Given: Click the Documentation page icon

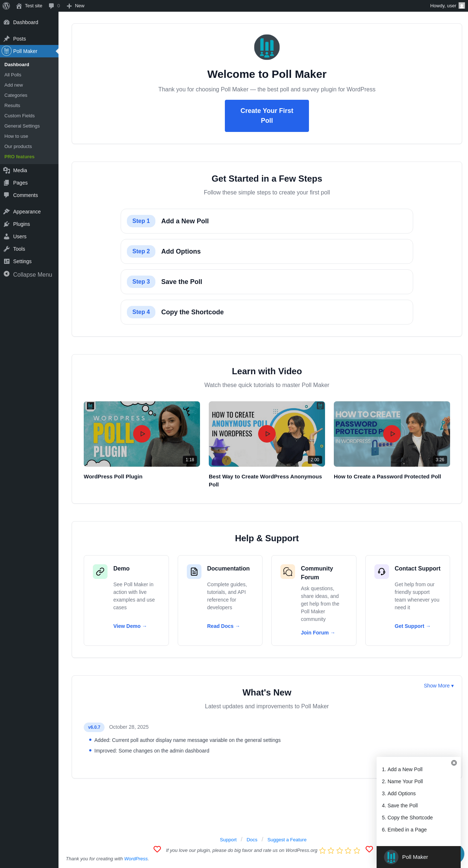Looking at the screenshot, I should point(194,572).
